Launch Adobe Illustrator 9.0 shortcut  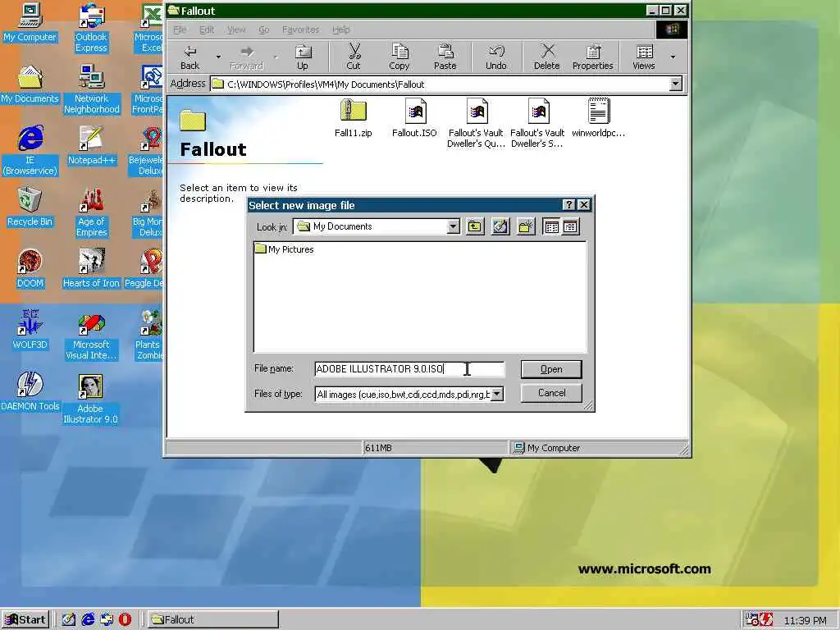click(x=90, y=399)
